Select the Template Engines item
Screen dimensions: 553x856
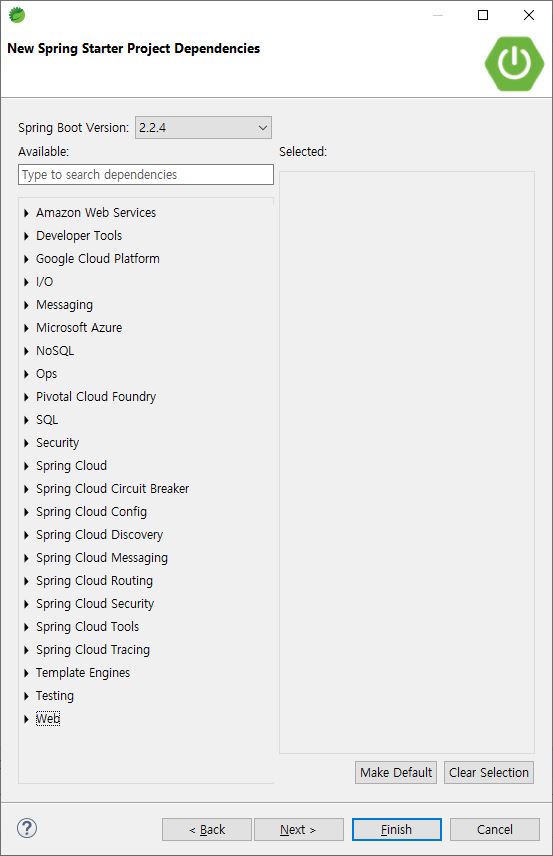pyautogui.click(x=83, y=673)
